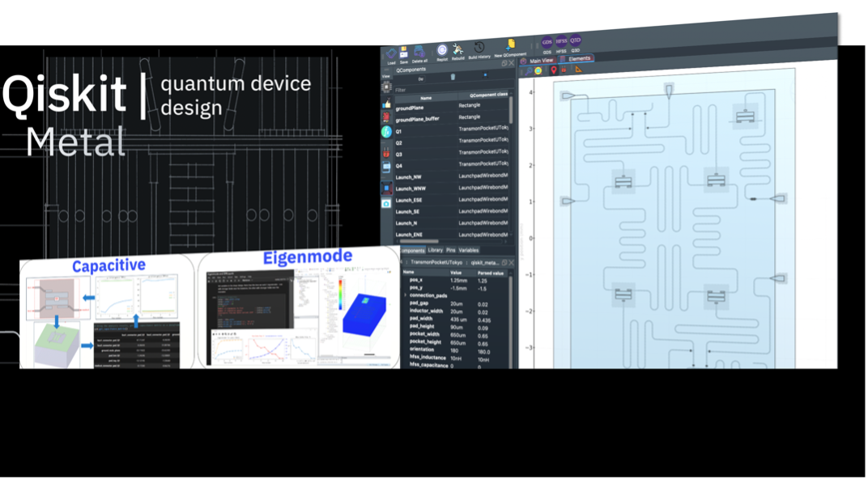Select the Launch_ENE row
Viewport: 868px width, 479px height.
451,235
